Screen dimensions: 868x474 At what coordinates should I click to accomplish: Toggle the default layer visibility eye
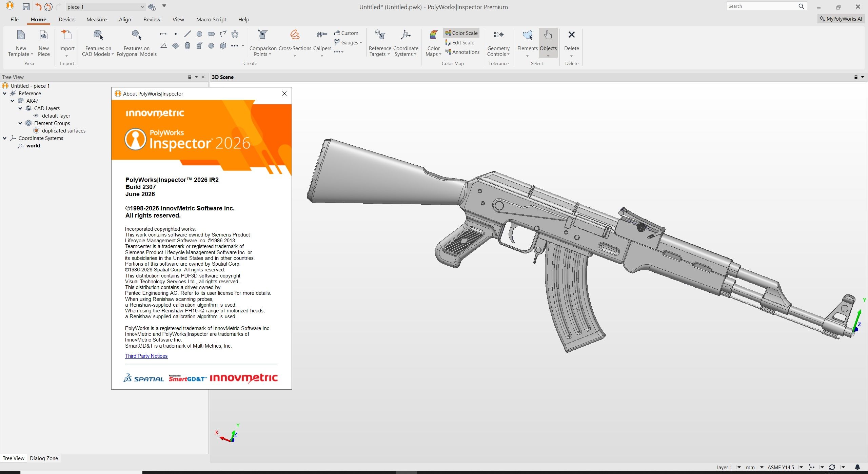pos(36,116)
